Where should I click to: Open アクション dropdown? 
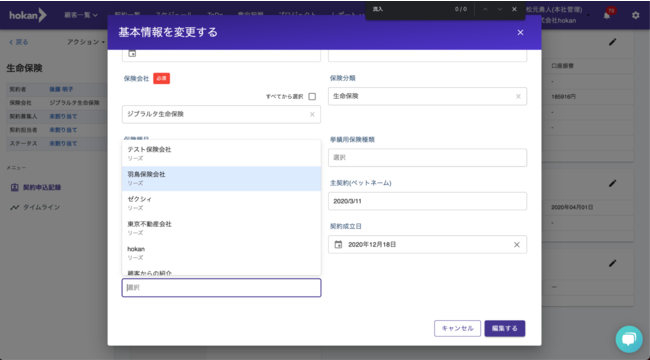pyautogui.click(x=86, y=42)
